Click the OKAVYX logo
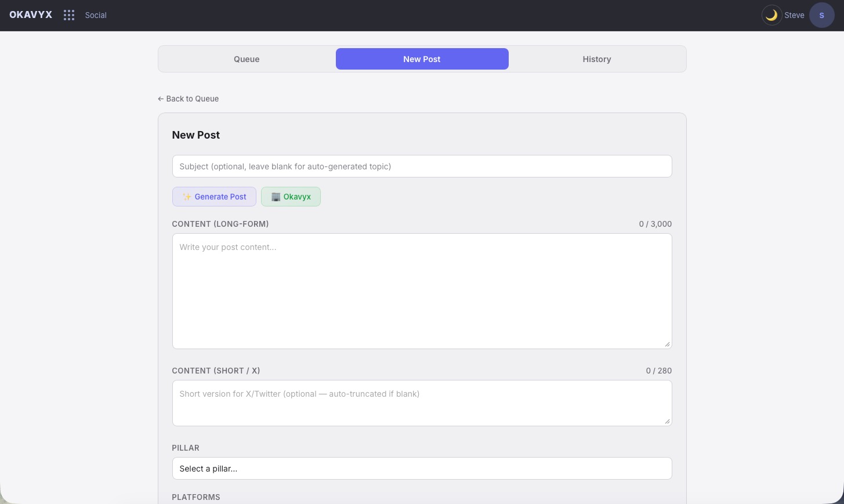This screenshot has height=504, width=844. 30,14
